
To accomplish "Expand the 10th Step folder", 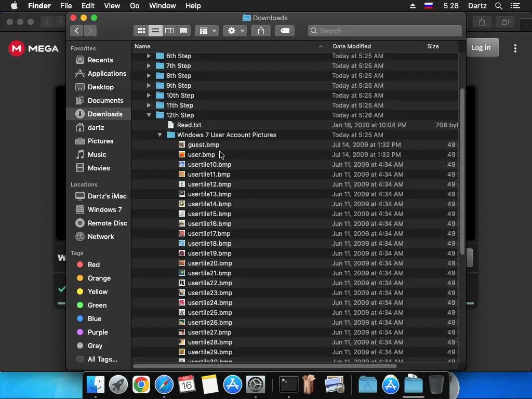I will tap(149, 96).
